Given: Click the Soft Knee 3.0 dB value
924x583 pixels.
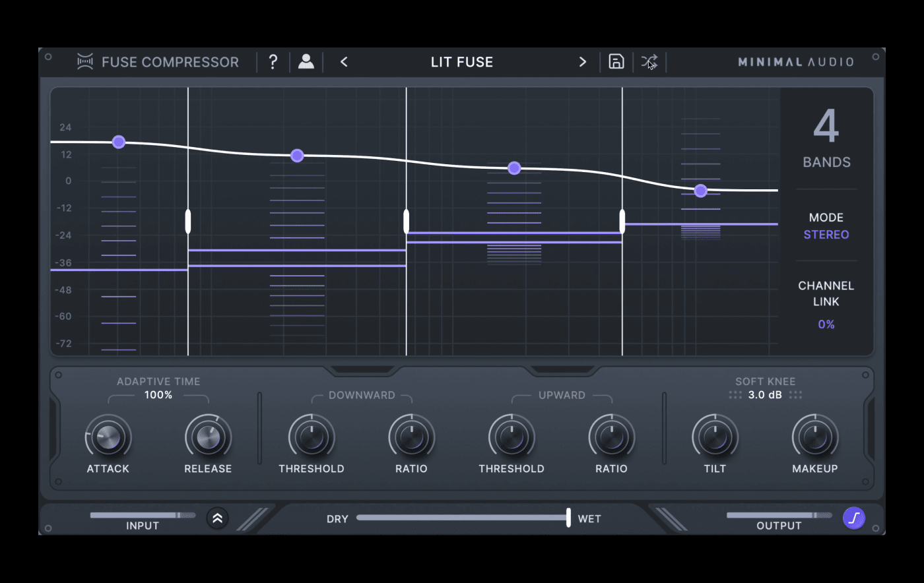Looking at the screenshot, I should point(765,395).
